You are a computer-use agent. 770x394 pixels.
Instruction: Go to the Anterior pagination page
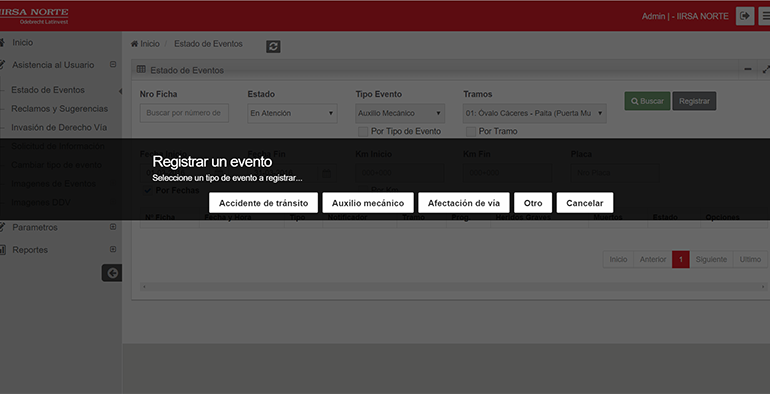[653, 259]
